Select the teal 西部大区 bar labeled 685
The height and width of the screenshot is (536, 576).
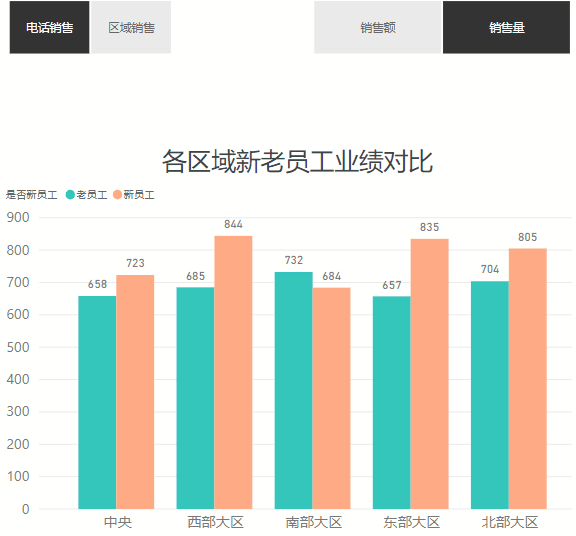pos(195,398)
